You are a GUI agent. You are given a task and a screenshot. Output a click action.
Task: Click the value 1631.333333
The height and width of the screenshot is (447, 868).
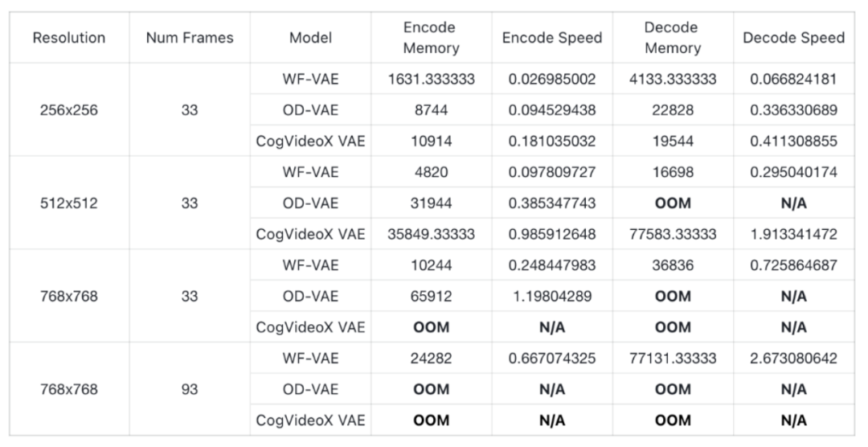(432, 80)
